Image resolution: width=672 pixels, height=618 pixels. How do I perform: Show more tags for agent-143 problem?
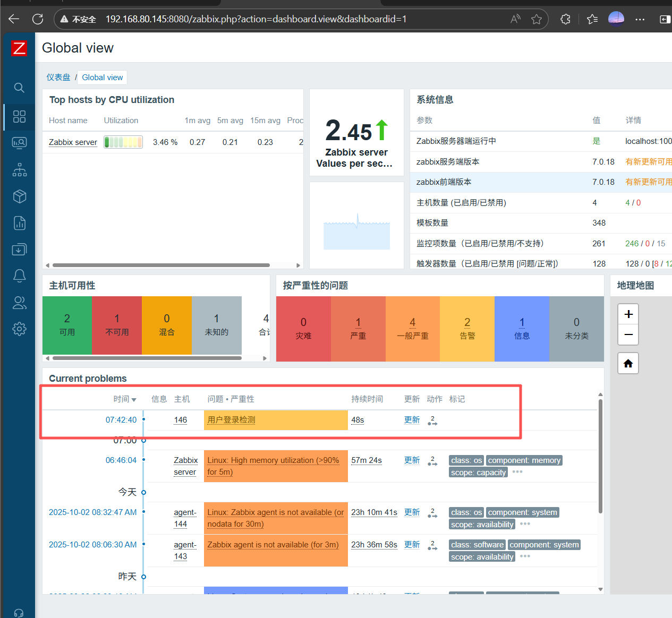point(525,556)
